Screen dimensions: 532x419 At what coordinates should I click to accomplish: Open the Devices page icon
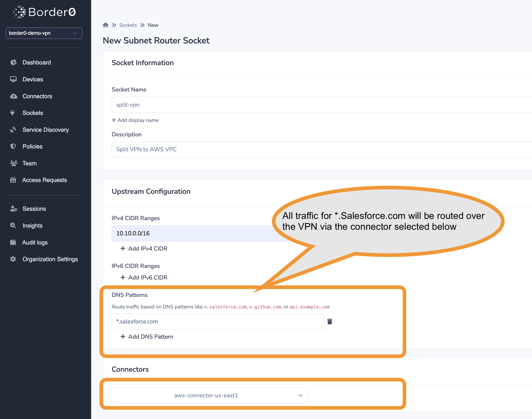click(x=13, y=79)
